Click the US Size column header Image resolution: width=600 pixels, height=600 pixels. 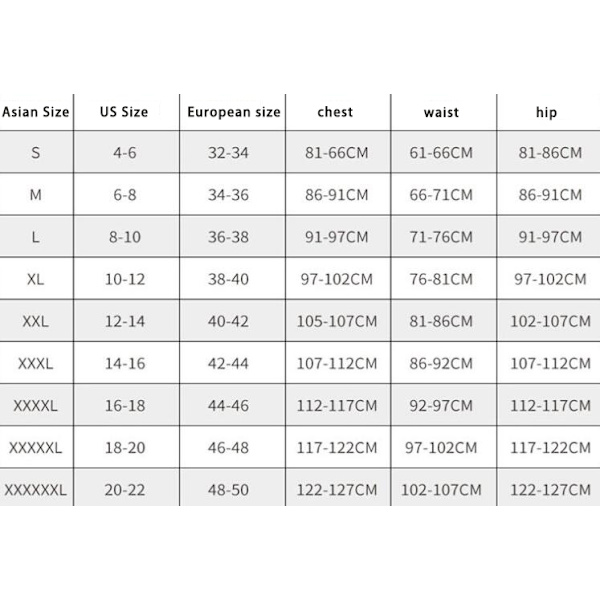tap(124, 112)
